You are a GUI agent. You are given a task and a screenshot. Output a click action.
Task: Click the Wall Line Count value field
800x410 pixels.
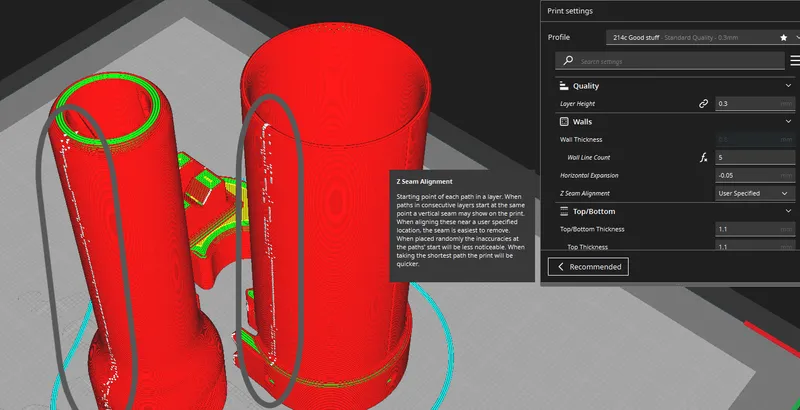pyautogui.click(x=755, y=158)
